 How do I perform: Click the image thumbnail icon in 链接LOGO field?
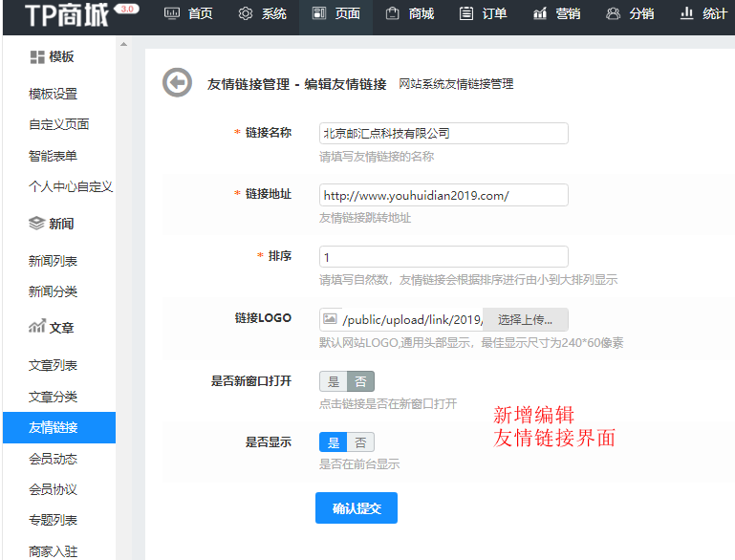point(330,319)
